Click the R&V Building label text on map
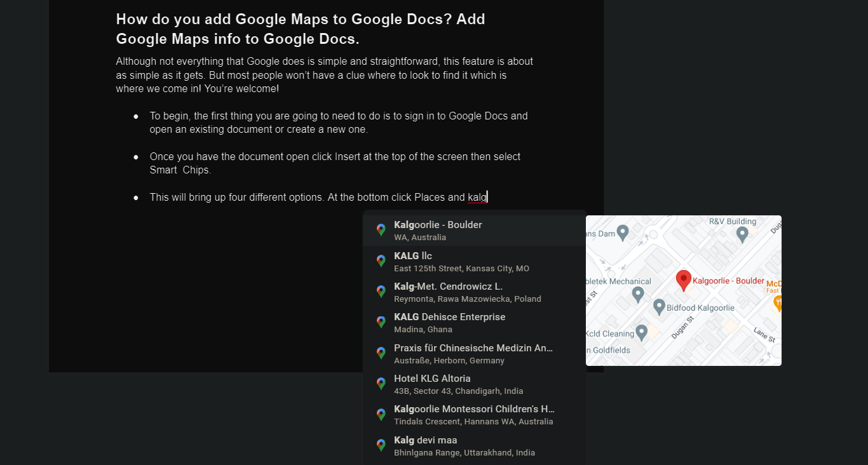Screen dimensions: 868x465 point(733,222)
